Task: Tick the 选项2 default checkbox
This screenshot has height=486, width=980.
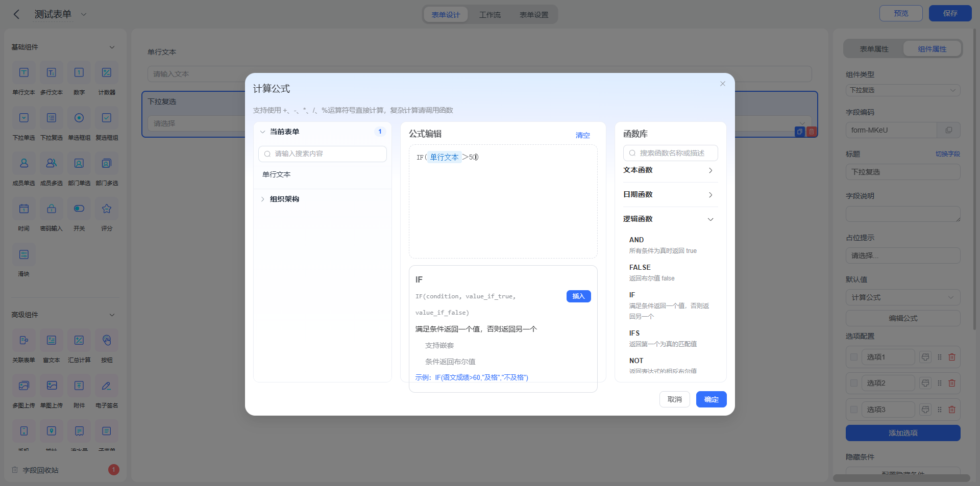Action: click(854, 383)
